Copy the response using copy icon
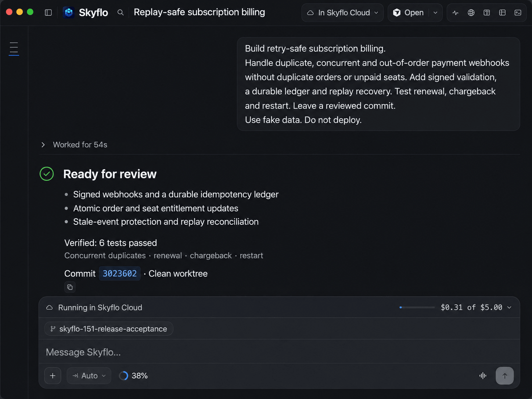The width and height of the screenshot is (532, 399). pyautogui.click(x=70, y=287)
